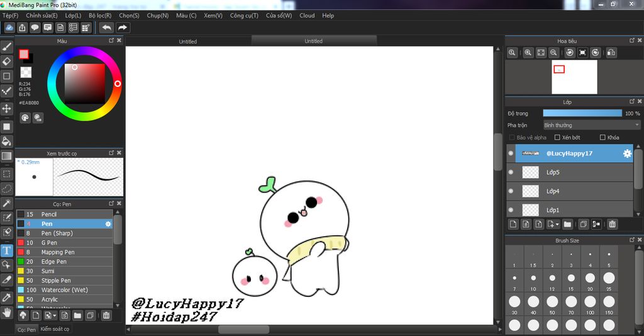644x336 pixels.
Task: Click the navigator preview thumbnail
Action: click(x=574, y=77)
